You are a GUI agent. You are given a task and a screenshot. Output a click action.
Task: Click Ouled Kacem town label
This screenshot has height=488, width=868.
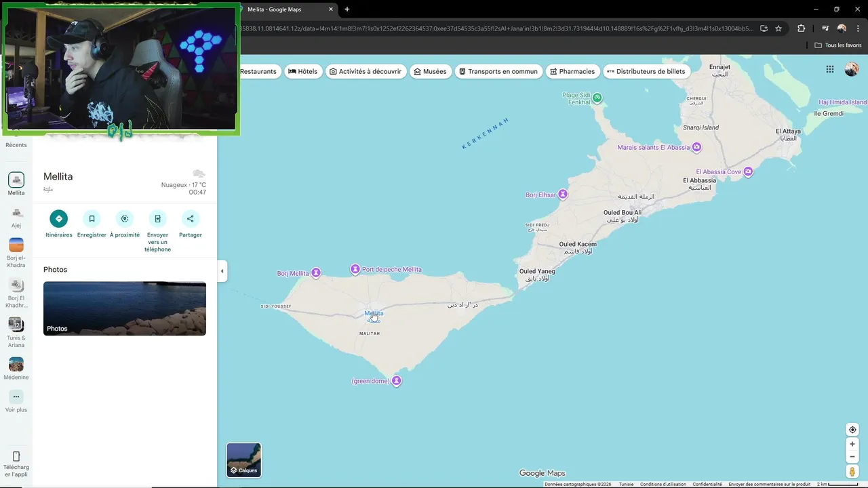pos(578,244)
